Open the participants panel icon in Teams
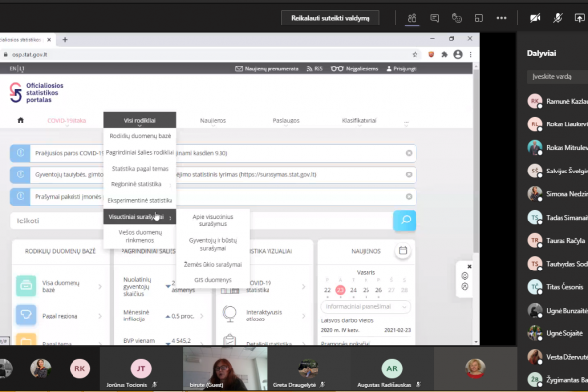Image resolution: width=588 pixels, height=392 pixels. point(412,18)
